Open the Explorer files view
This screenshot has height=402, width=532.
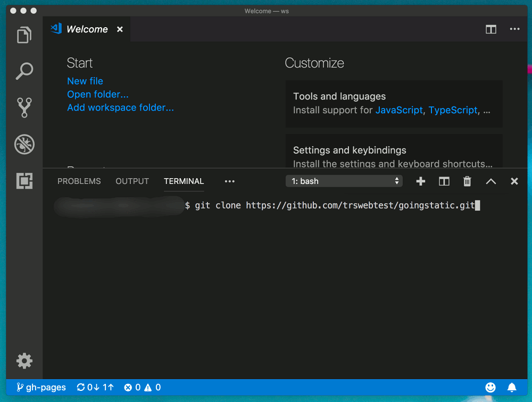(x=24, y=35)
